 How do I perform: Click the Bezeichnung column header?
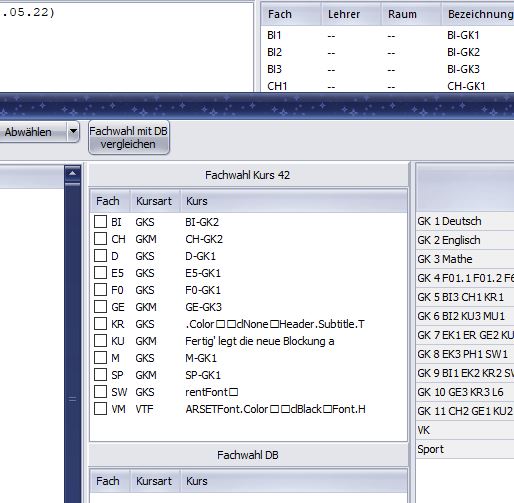(x=478, y=14)
